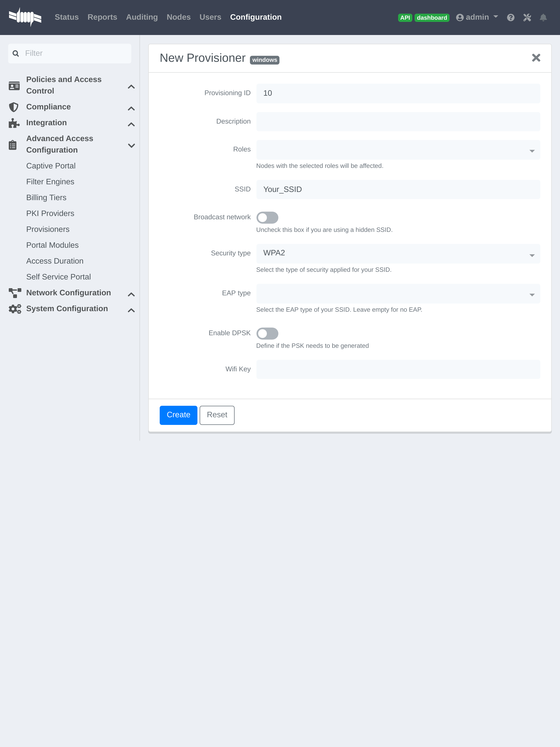Close the New Provisioner panel
This screenshot has height=747, width=560.
(x=536, y=58)
